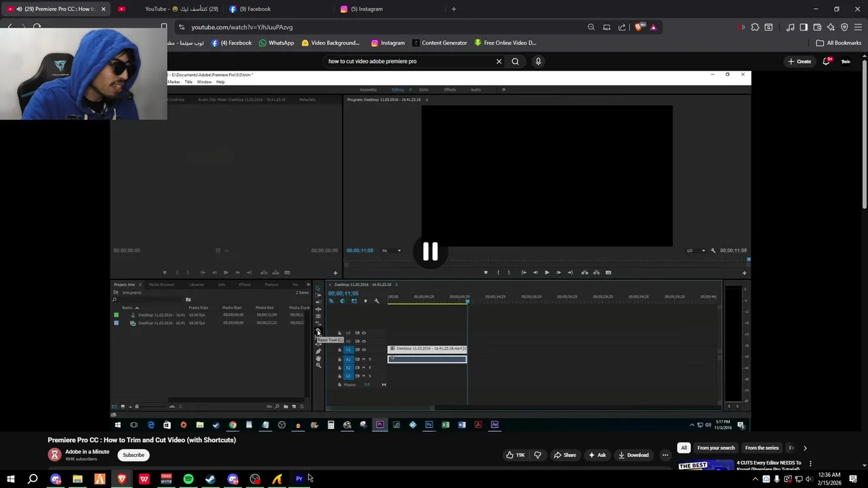Select From your search chip
Viewport: 868px width, 488px height.
click(716, 448)
